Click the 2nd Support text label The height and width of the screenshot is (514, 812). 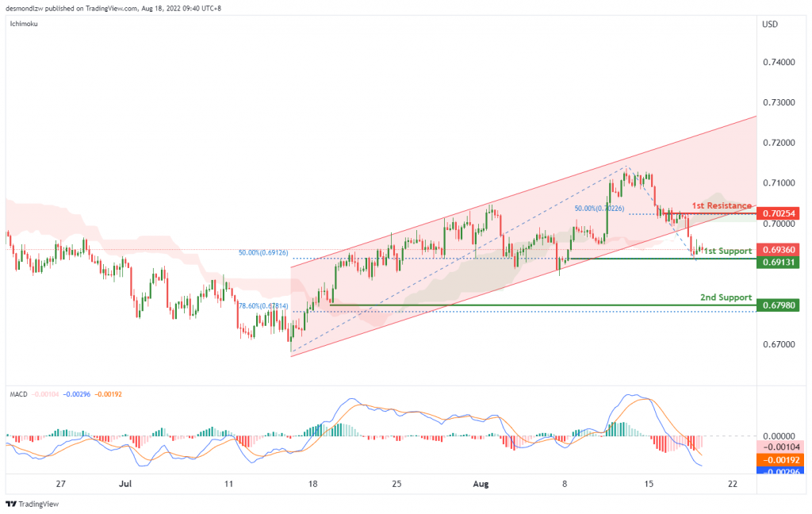click(726, 297)
